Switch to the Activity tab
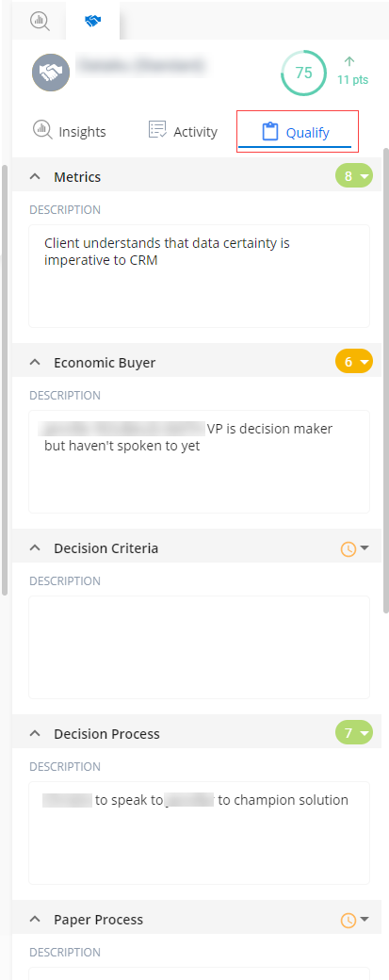This screenshot has height=980, width=389. 183,131
